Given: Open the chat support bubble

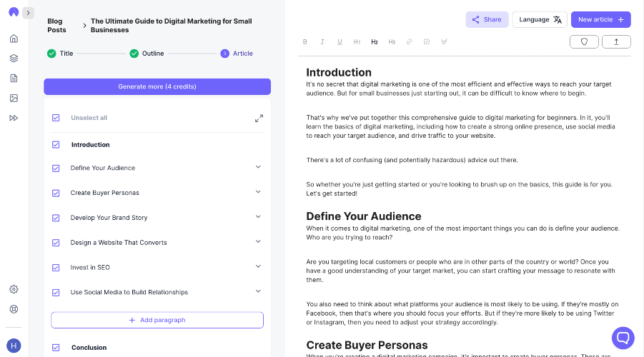Looking at the screenshot, I should click(x=623, y=337).
